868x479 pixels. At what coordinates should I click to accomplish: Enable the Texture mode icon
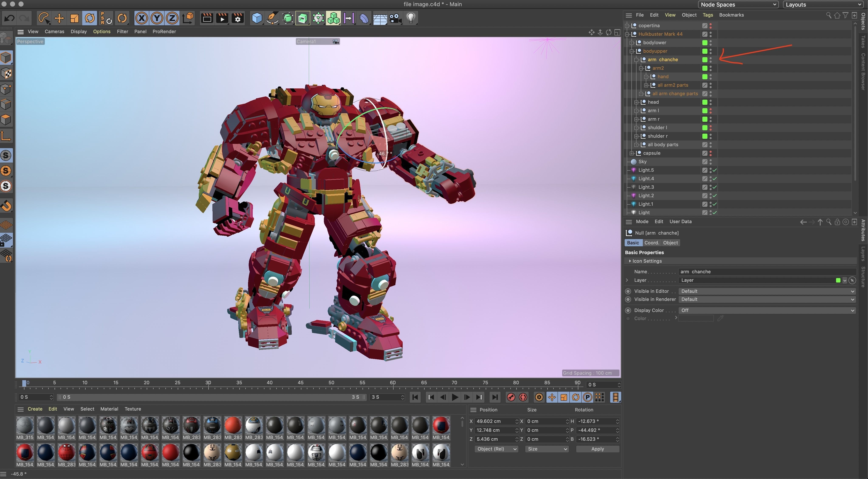[6, 73]
